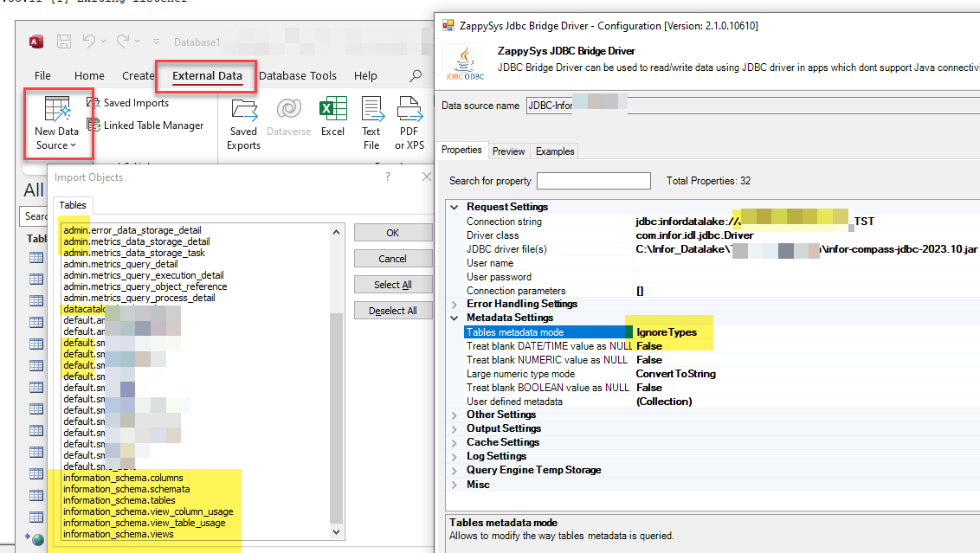Switch to the Create ribbon tab
The width and height of the screenshot is (980, 553).
139,75
